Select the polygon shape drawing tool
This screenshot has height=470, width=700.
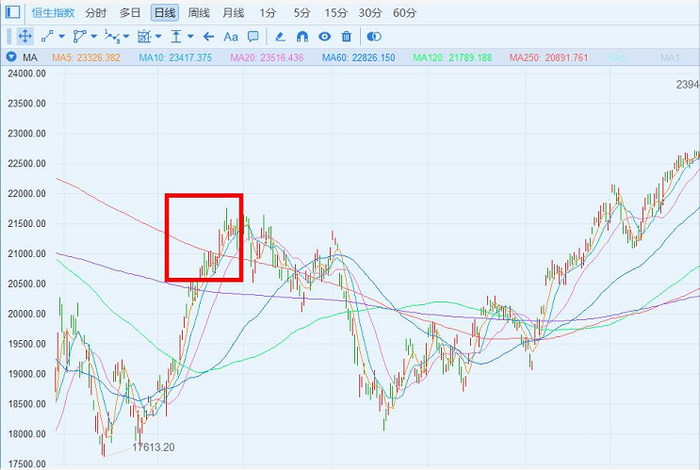tap(79, 37)
